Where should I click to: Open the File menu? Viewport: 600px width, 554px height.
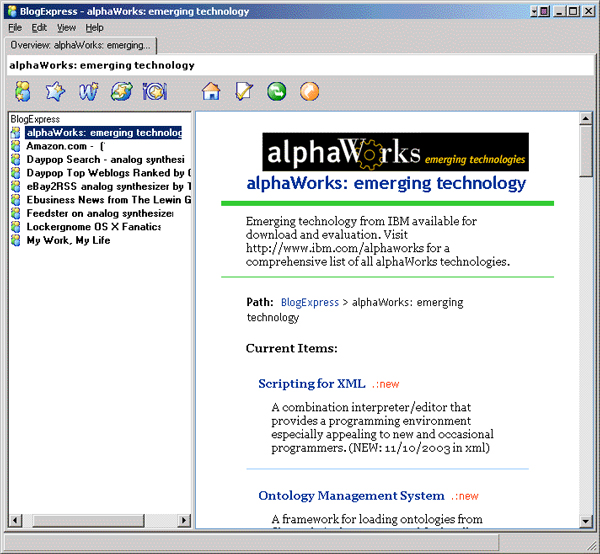pos(15,28)
